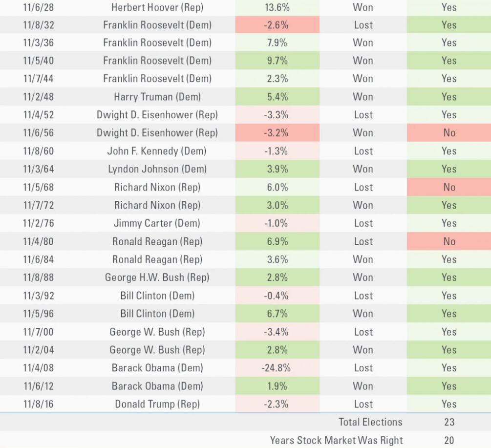This screenshot has width=491, height=448.
Task: Select the 11/3/36 date cell
Action: 39,43
